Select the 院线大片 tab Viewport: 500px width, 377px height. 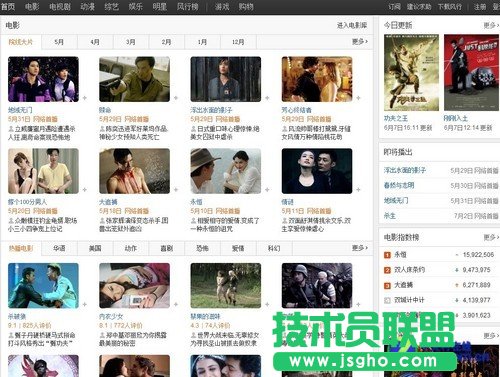coord(21,42)
